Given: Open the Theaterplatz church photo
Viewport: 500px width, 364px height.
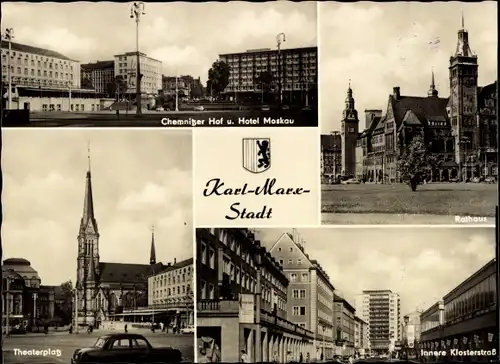Looking at the screenshot, I should [98, 246].
